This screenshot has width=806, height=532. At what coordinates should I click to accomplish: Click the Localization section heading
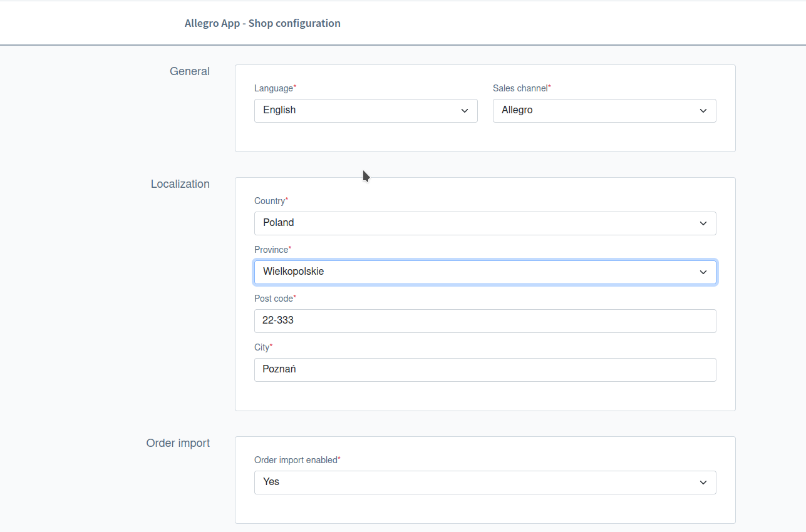point(180,184)
